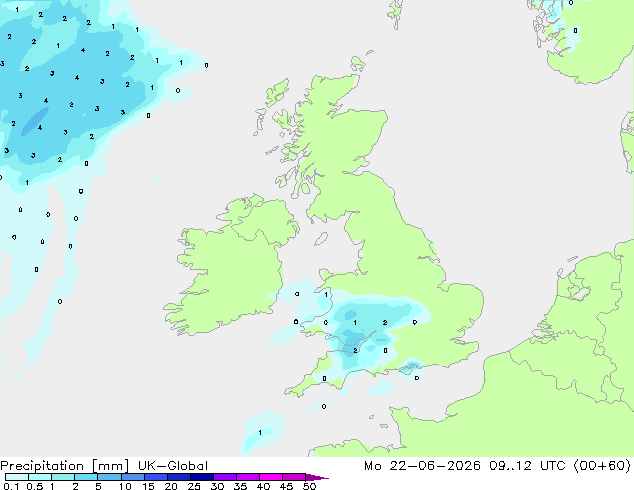
Task: Select the 45–50 mm legend swatch
Action: tap(293, 477)
